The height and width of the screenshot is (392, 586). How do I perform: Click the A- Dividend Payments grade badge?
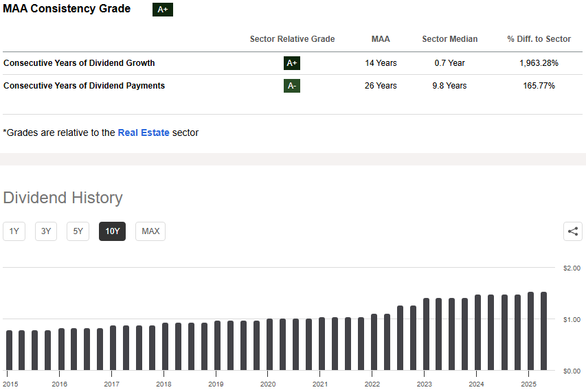[x=292, y=86]
